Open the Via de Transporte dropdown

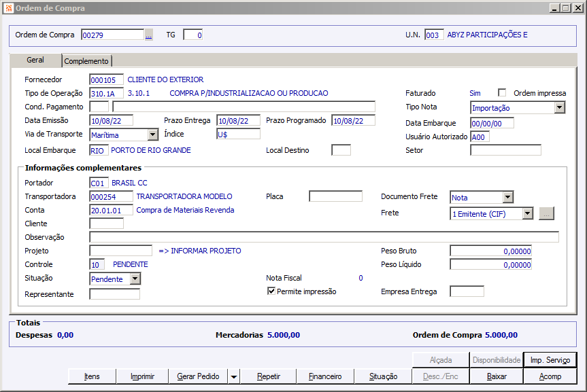(x=152, y=135)
